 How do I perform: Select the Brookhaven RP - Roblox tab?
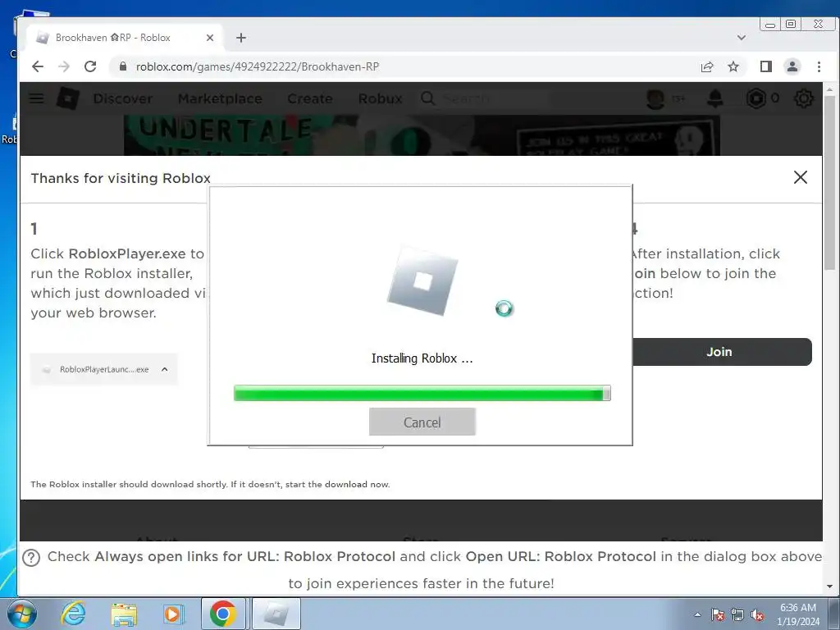125,38
